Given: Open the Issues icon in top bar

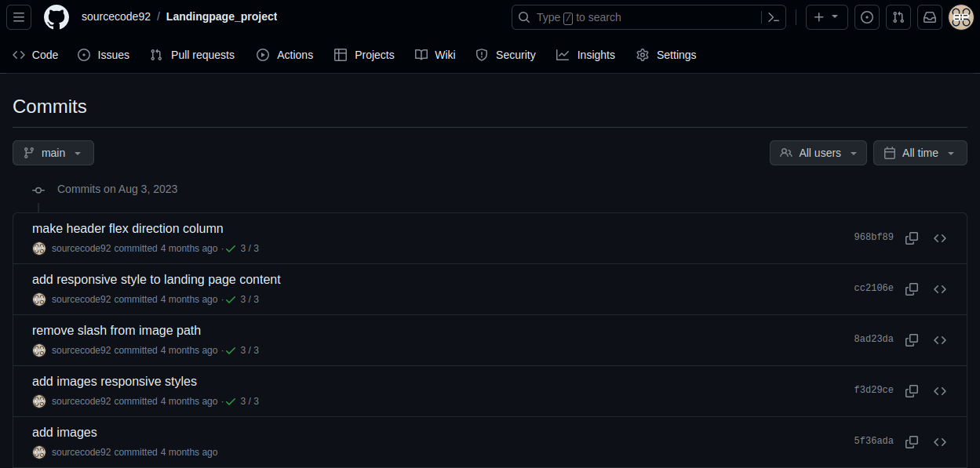Looking at the screenshot, I should 867,17.
